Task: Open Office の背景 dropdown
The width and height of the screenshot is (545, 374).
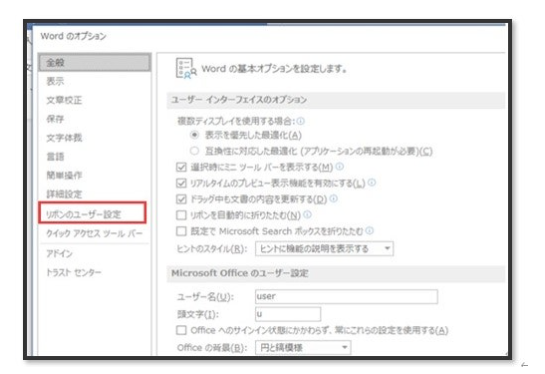Action: click(x=303, y=347)
